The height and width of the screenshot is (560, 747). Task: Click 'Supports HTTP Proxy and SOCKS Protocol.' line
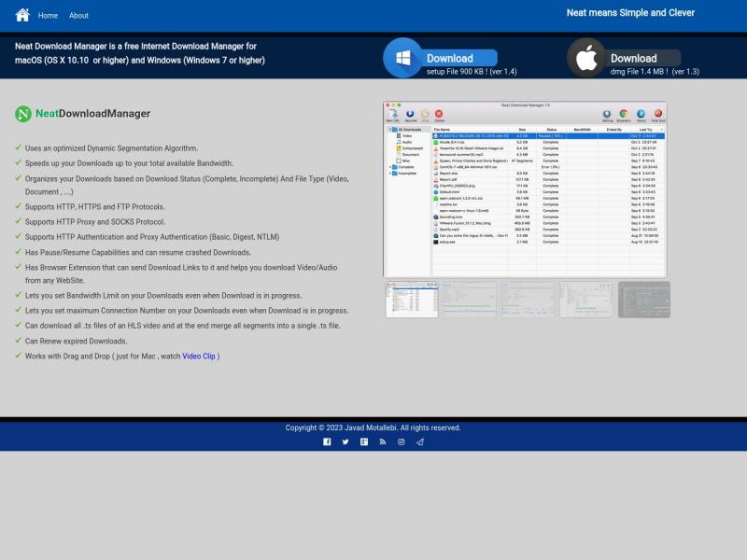[95, 222]
